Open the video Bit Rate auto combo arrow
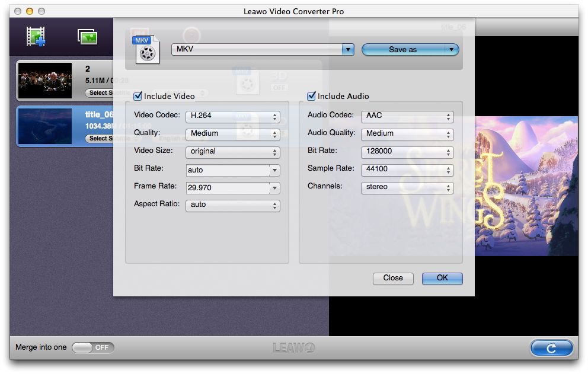This screenshot has width=588, height=374. point(274,170)
